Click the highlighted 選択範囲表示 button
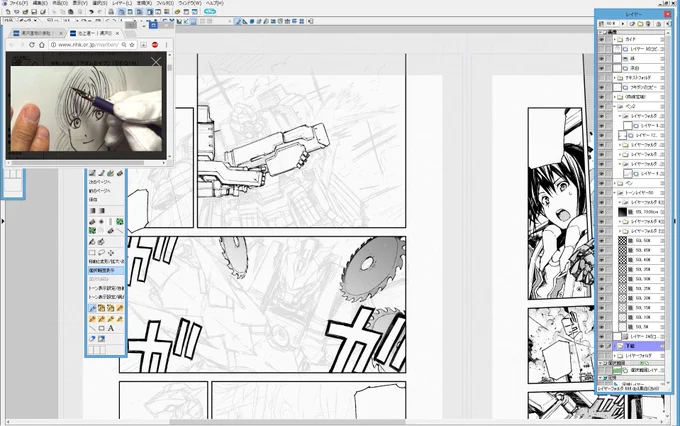The image size is (680, 426). (106, 270)
